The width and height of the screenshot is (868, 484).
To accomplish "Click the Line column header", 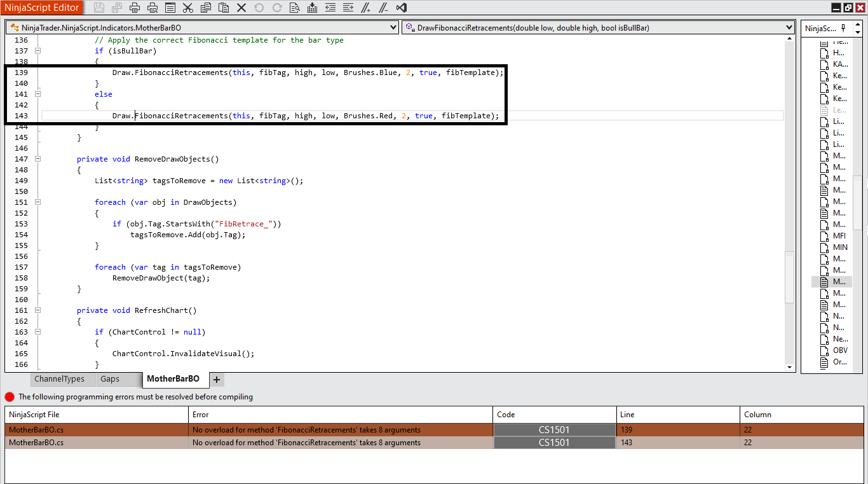I will (679, 415).
